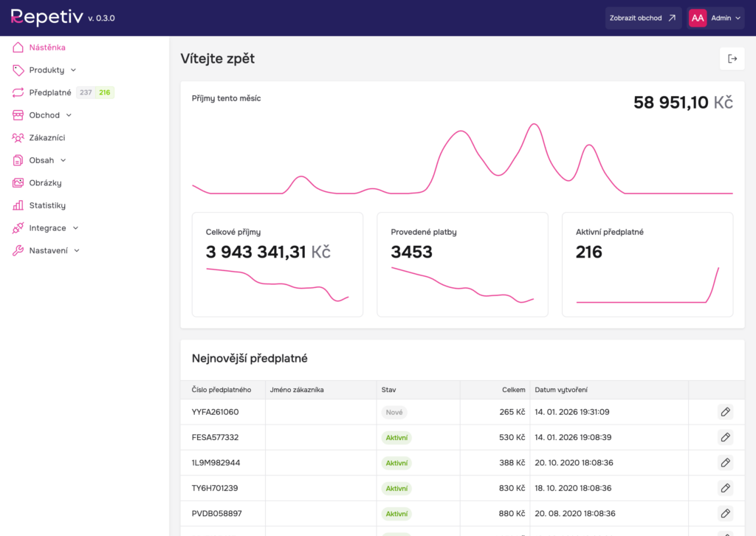Click the Statistiky bar chart icon

click(18, 205)
